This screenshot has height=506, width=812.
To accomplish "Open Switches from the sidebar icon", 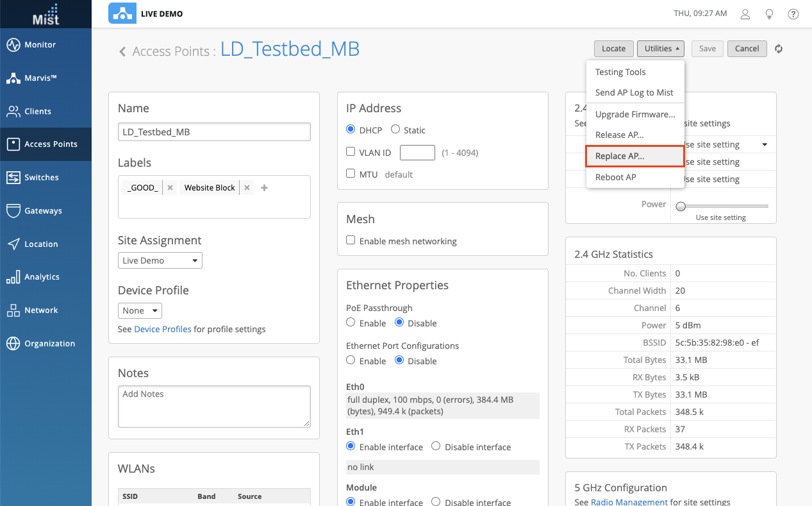I will pyautogui.click(x=13, y=178).
